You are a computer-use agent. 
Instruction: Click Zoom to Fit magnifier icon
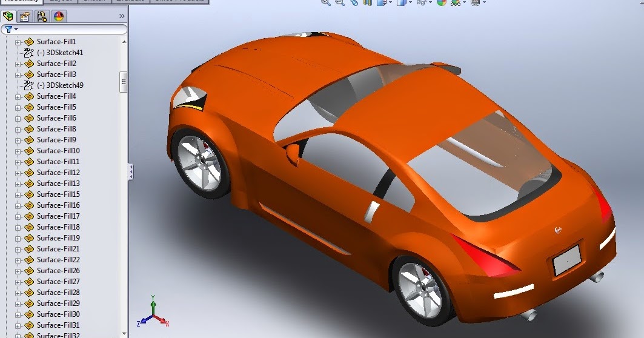pos(326,2)
